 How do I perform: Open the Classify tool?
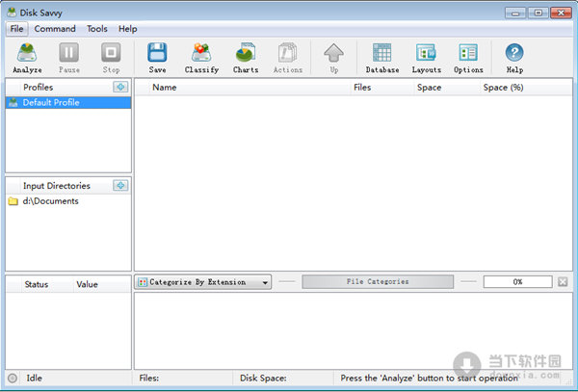coord(201,58)
